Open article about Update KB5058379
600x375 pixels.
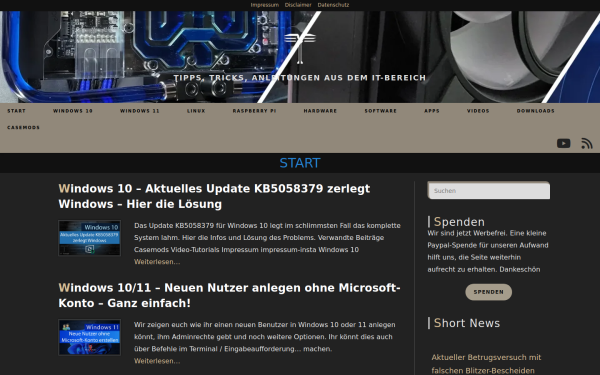tap(214, 196)
